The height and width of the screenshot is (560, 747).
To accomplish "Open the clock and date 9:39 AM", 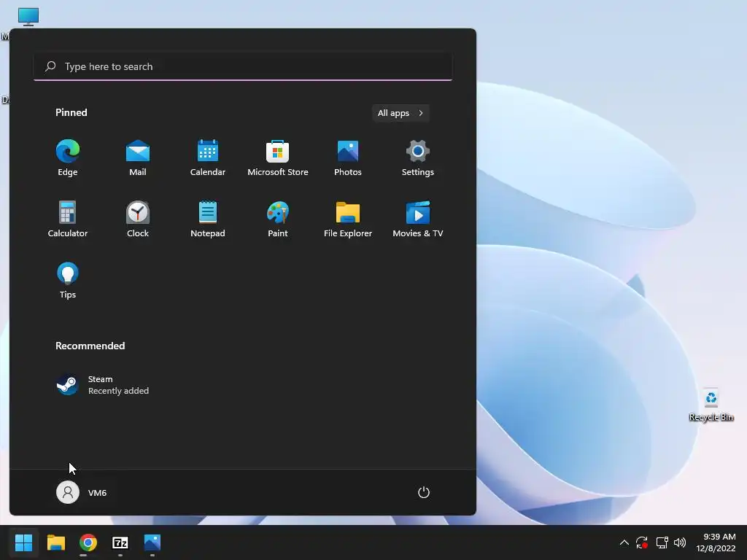I will click(716, 542).
